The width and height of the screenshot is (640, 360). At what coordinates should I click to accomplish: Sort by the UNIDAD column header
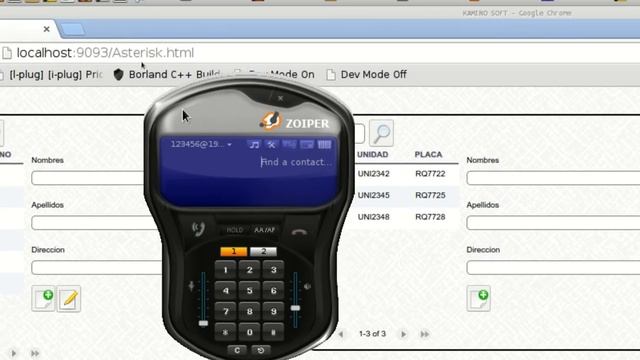coord(373,155)
